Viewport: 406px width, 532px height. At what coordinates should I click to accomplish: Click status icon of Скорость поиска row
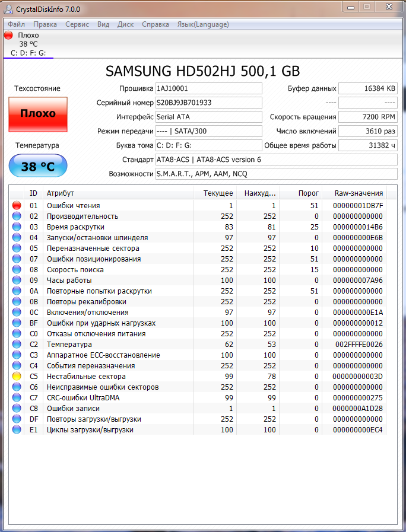pos(17,269)
